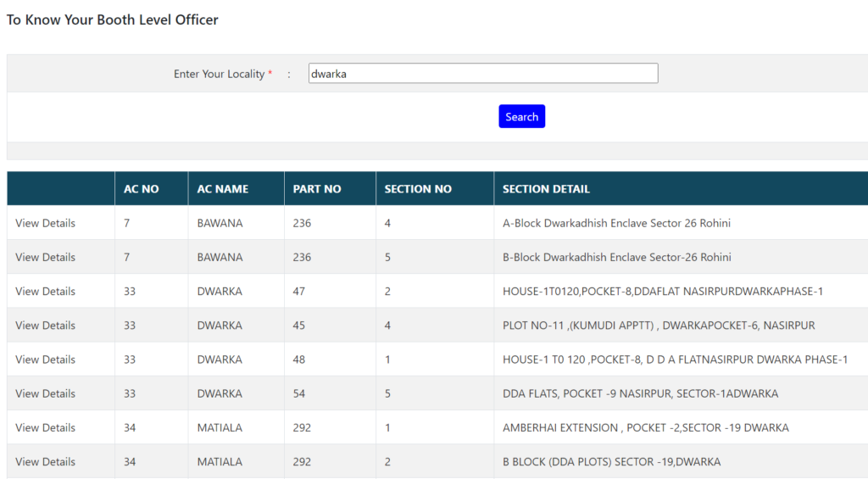Screen dimensions: 868x479
Task: Open View Details for Matiala section 2
Action: click(46, 461)
